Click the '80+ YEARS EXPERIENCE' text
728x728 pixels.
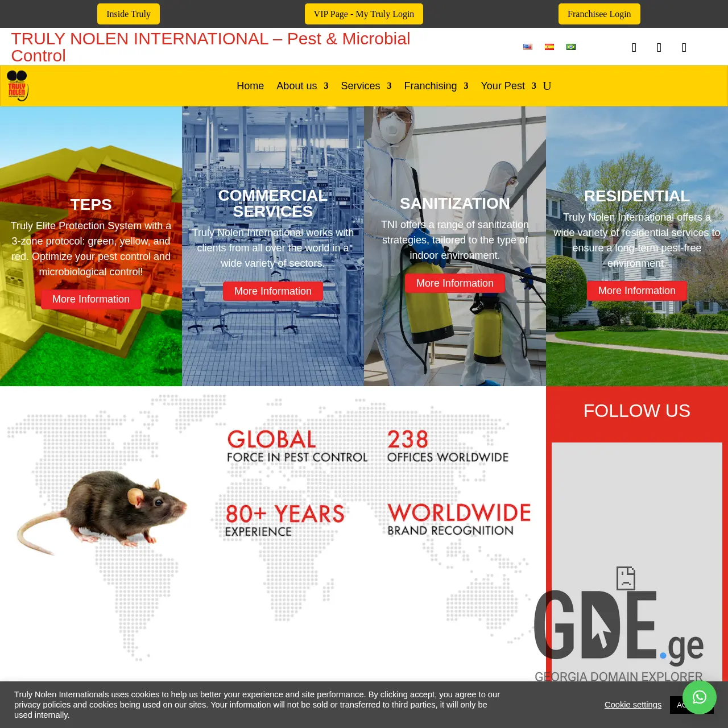pyautogui.click(x=284, y=520)
